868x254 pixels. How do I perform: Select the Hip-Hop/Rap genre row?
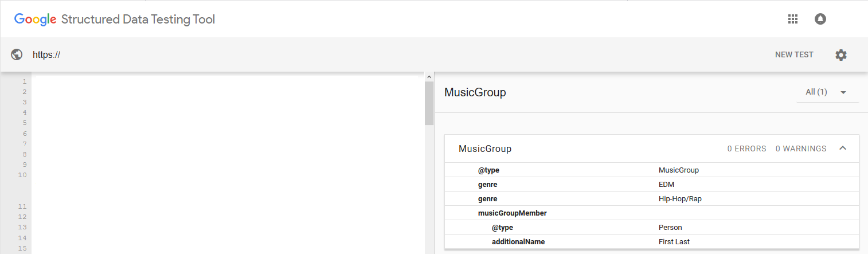tap(651, 199)
